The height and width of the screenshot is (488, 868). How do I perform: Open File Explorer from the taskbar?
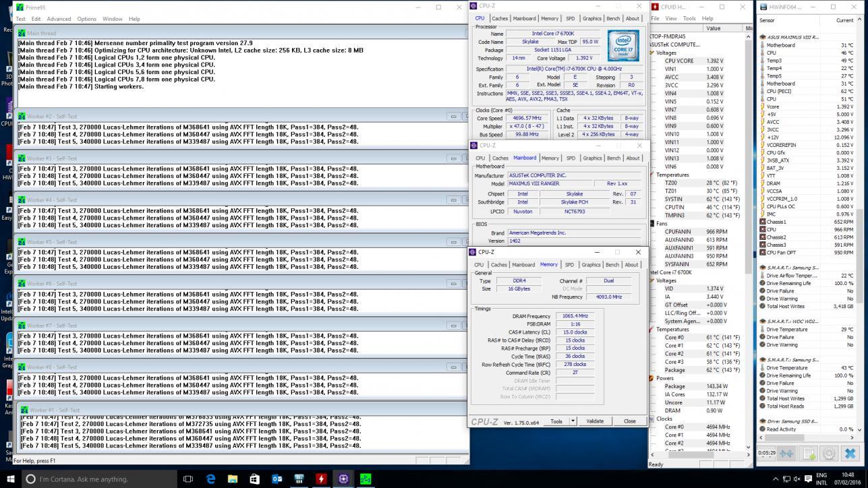tap(233, 479)
